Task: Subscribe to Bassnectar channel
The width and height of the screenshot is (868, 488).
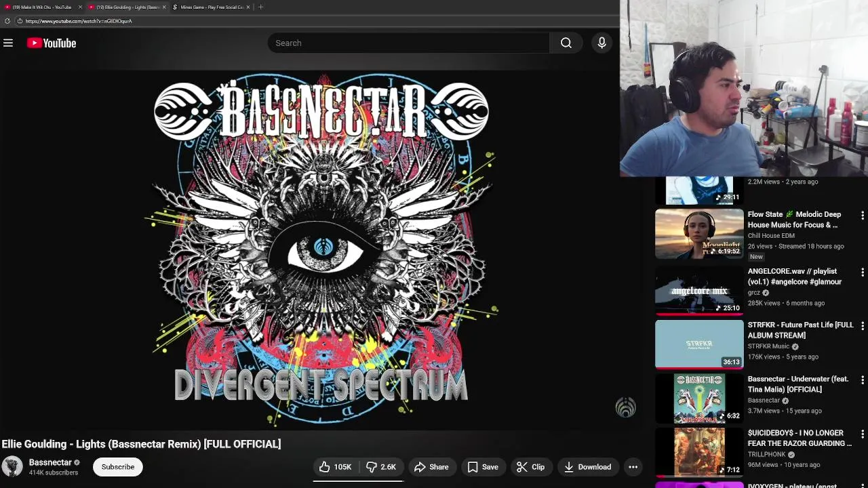Action: coord(118,467)
